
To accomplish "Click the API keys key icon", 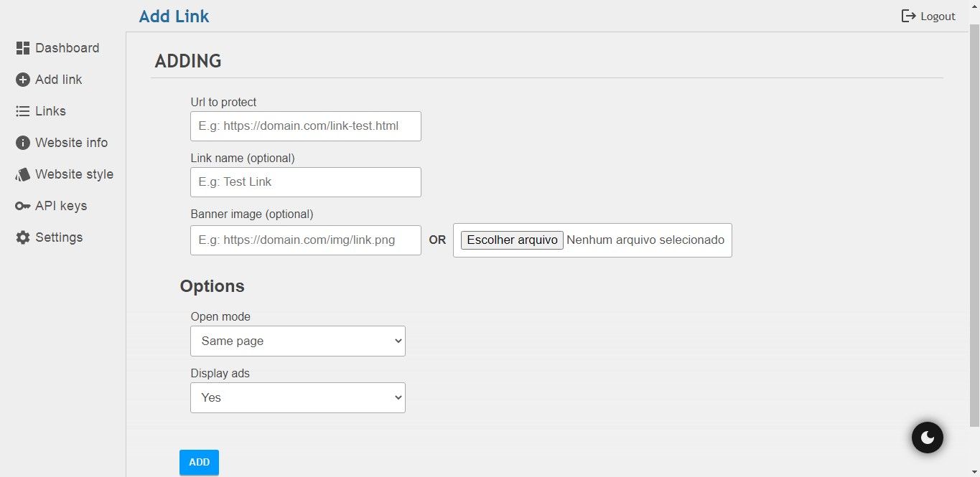I will click(x=23, y=206).
